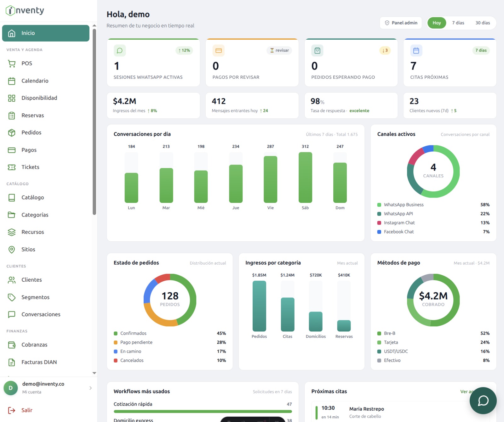The image size is (504, 422).
Task: Click the "Clientes nuevos (7d)" 23 card
Action: point(450,105)
